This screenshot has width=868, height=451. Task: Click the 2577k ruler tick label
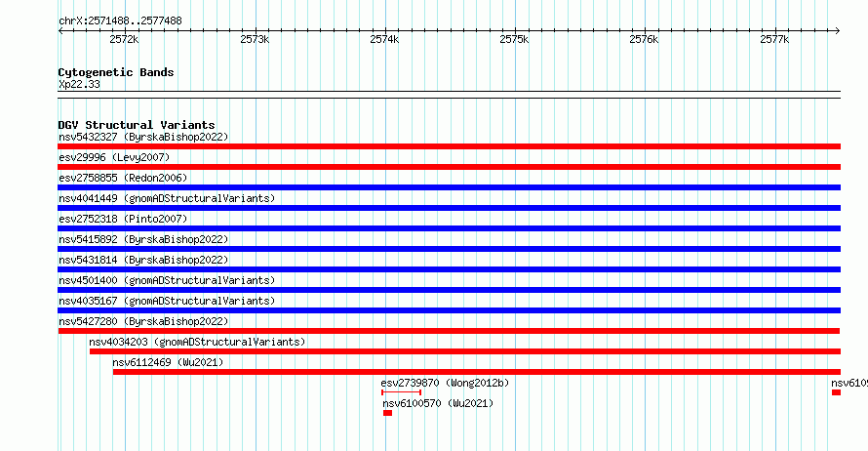(774, 39)
